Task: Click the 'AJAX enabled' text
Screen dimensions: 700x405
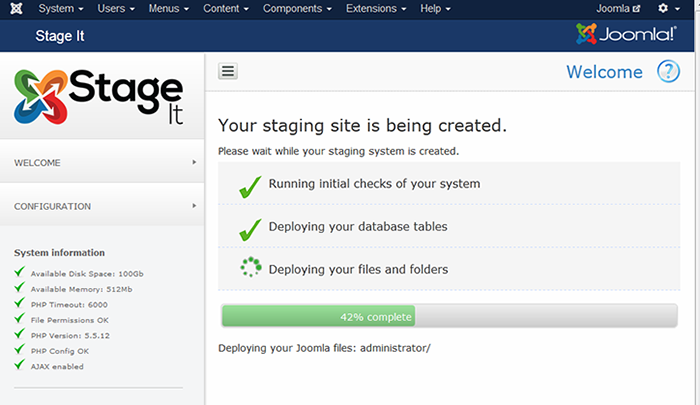Action: (57, 367)
